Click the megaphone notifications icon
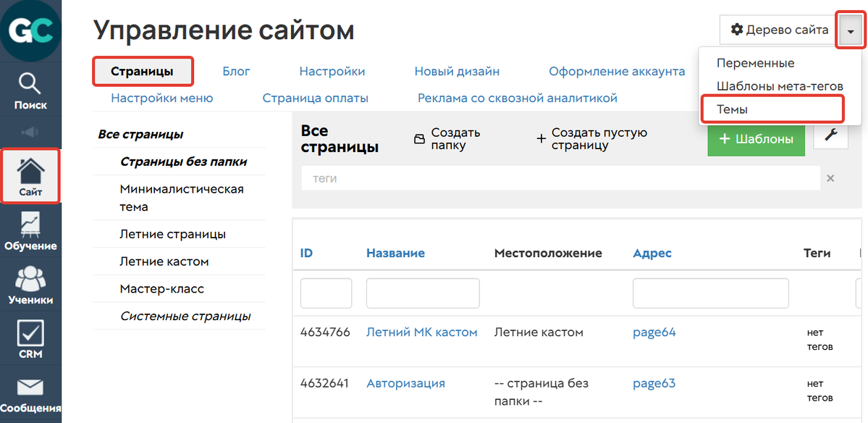The height and width of the screenshot is (423, 868). pyautogui.click(x=30, y=132)
